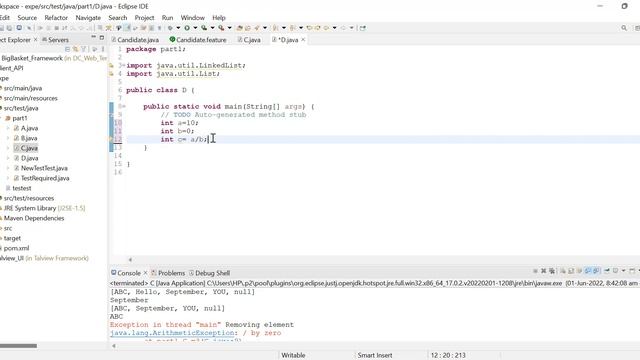Click the Open Console icon

[x=632, y=271]
